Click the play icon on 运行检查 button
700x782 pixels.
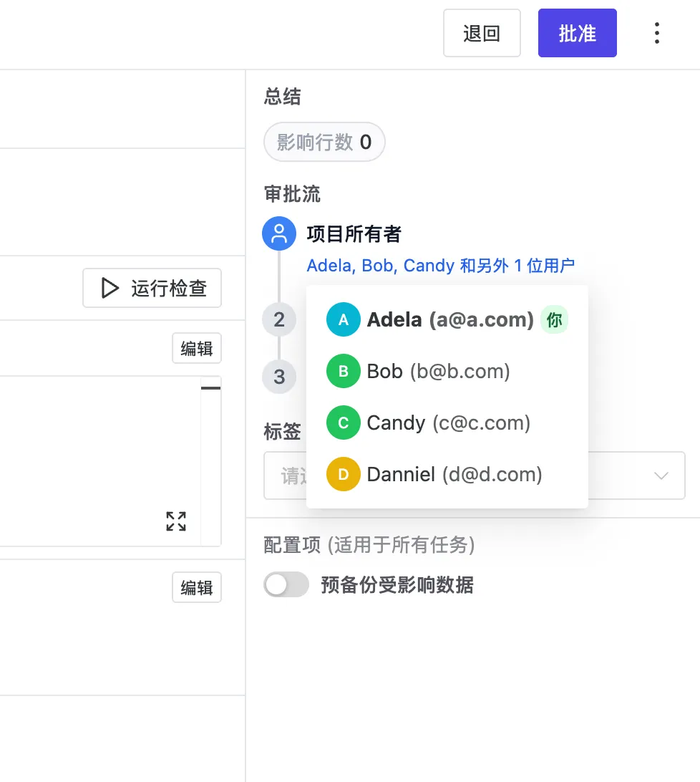click(x=109, y=288)
